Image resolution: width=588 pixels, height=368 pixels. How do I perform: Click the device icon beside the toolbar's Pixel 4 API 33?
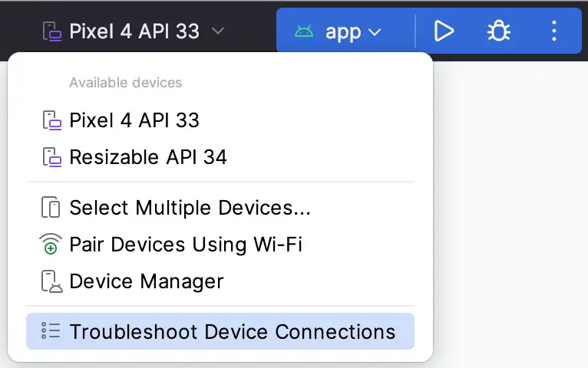pos(52,31)
